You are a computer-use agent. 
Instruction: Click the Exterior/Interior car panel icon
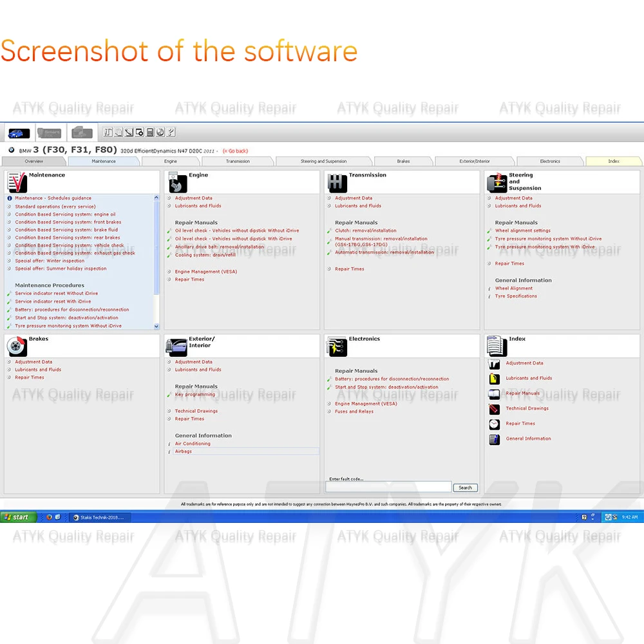176,346
